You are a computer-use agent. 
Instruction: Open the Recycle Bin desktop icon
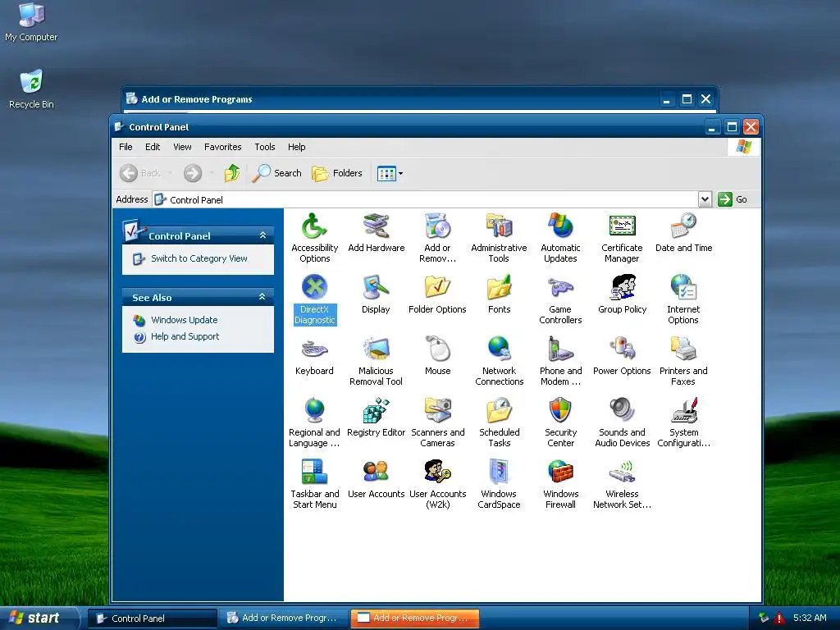[32, 89]
